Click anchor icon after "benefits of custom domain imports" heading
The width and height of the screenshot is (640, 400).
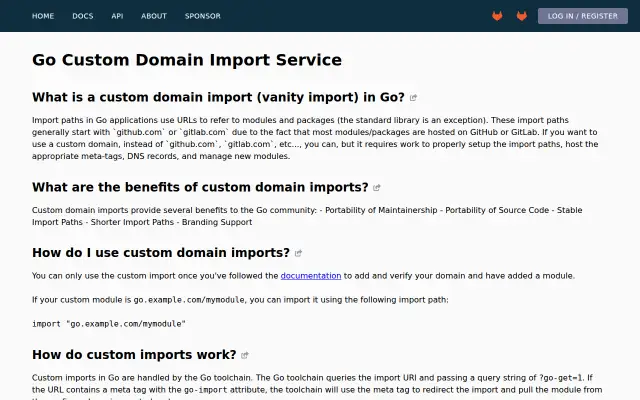pyautogui.click(x=376, y=188)
